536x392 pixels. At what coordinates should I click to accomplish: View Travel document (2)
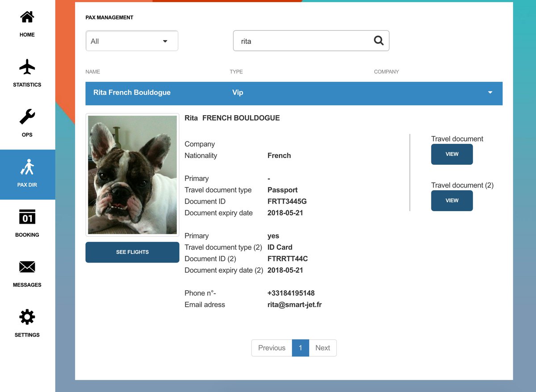[452, 200]
